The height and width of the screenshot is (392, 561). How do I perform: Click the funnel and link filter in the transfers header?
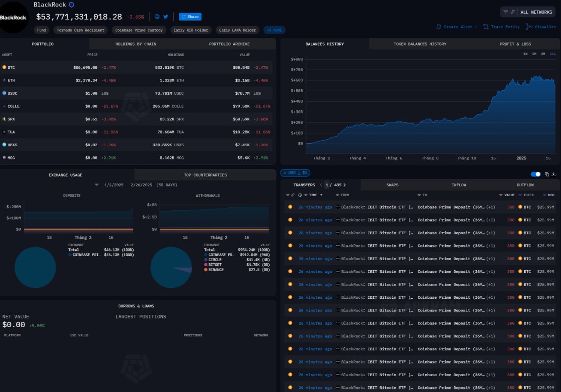[x=290, y=195]
